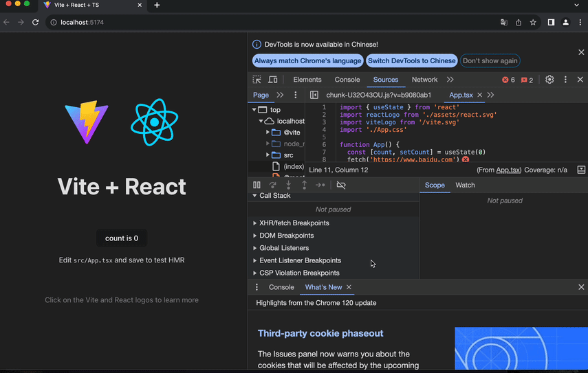
Task: Click Don't show again button
Action: [490, 60]
